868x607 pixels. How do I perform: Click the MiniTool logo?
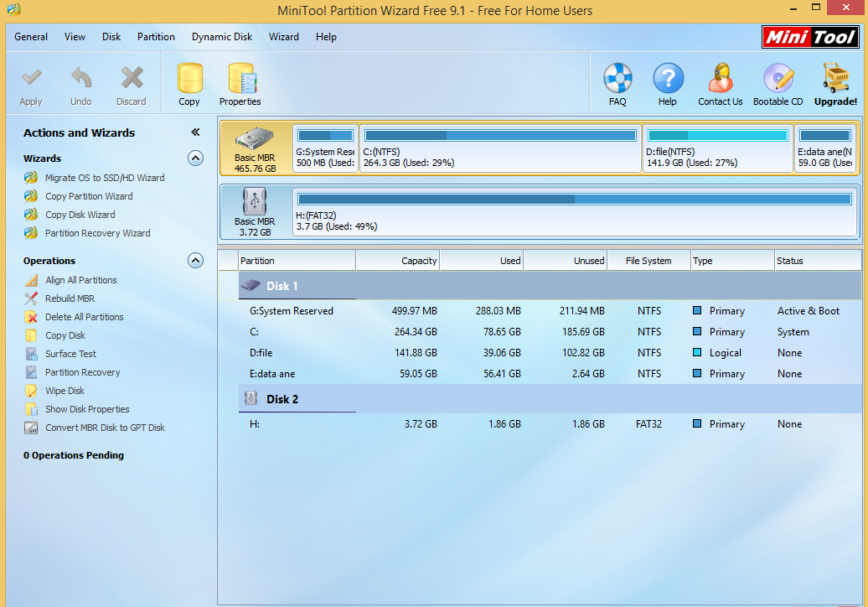(810, 37)
